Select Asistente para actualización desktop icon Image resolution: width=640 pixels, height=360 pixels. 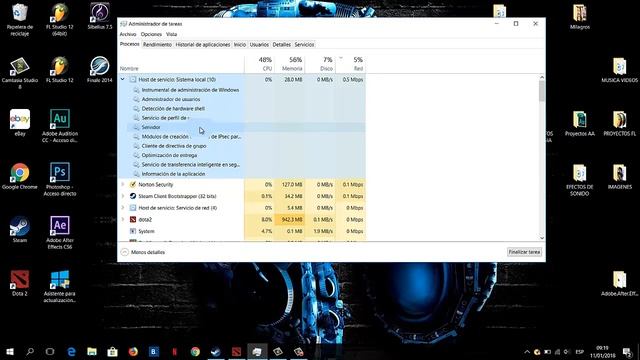60,286
